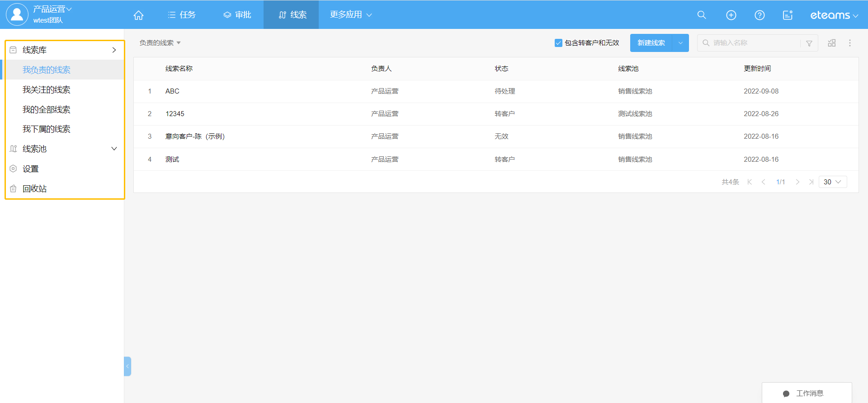Viewport: 868px width, 403px height.
Task: Click the 新建线索 button
Action: tap(651, 43)
